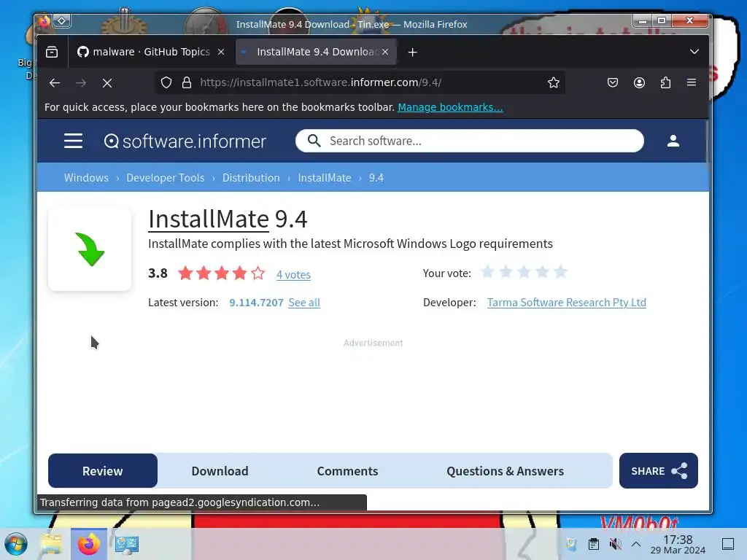Close the malware GitHub Topics tab
The height and width of the screenshot is (560, 747).
click(x=221, y=52)
